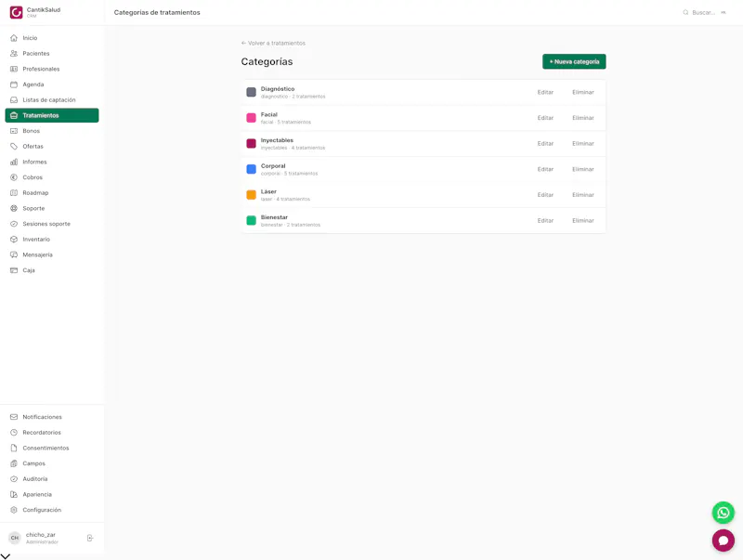Click the search magnifier icon
This screenshot has width=743, height=560.
[685, 12]
